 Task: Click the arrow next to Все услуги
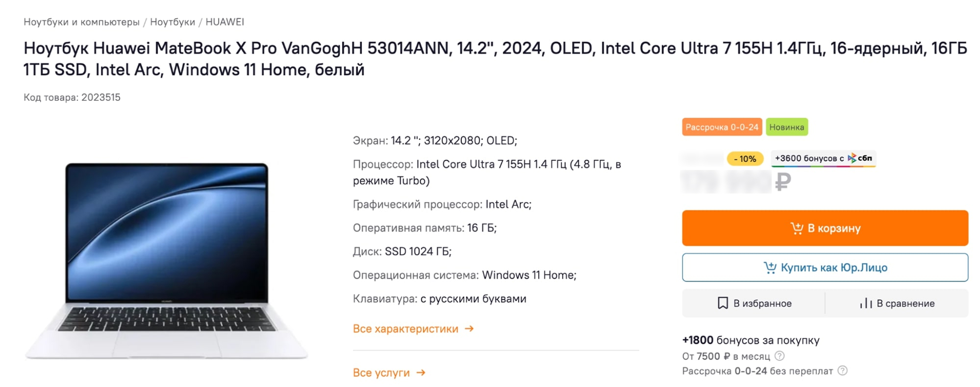[421, 373]
